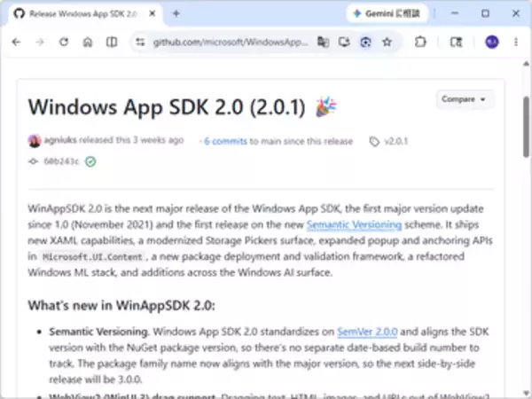Click the green verified checkmark icon
Screen dimensions: 532x399
(90, 161)
